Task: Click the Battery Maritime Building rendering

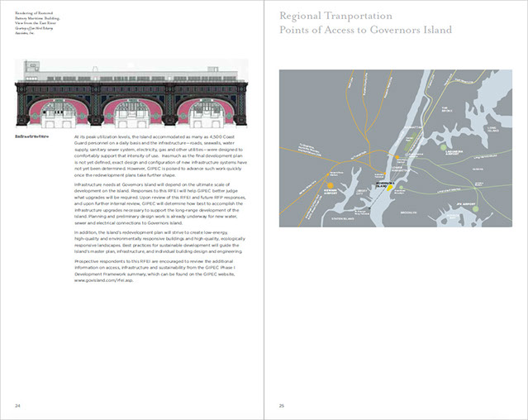Action: coord(129,93)
